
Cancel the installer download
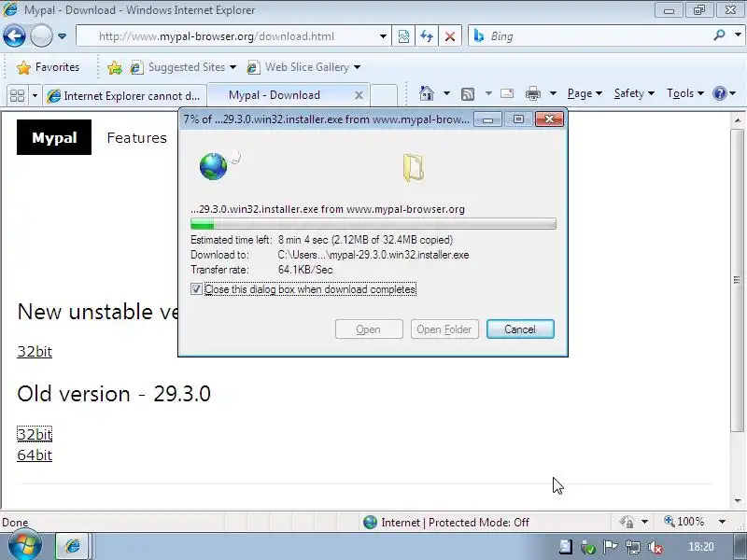(520, 329)
